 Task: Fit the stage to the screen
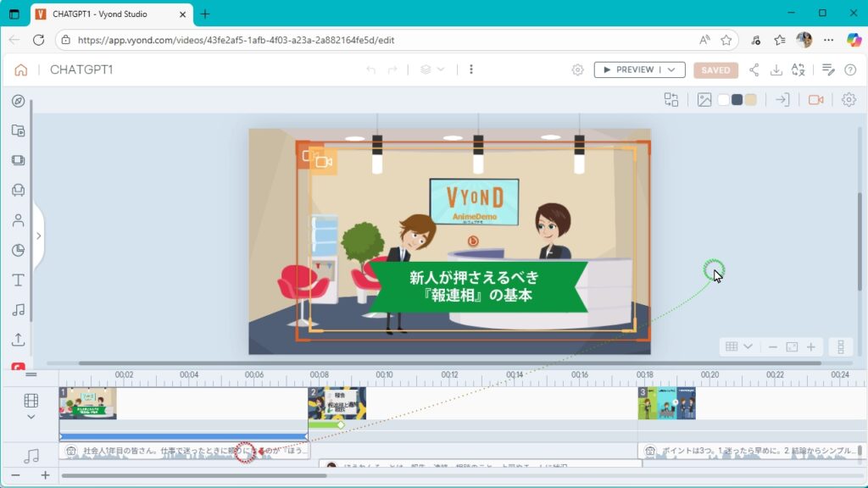click(793, 347)
